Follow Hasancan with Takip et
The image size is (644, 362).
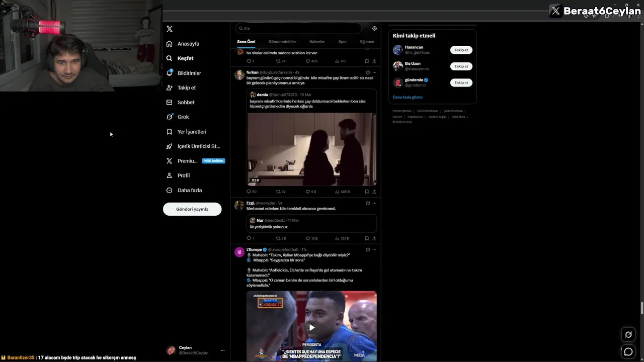pos(461,50)
